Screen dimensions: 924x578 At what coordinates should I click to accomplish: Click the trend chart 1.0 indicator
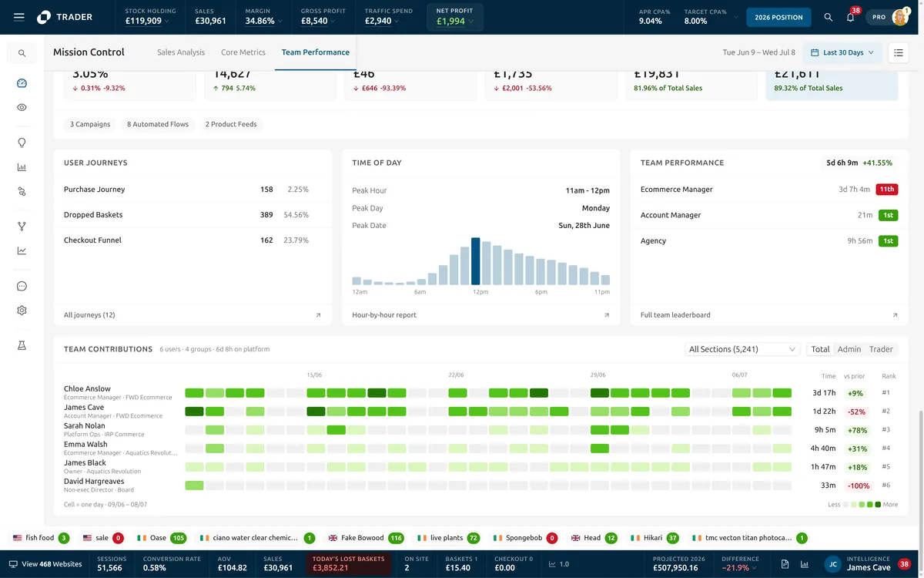559,564
